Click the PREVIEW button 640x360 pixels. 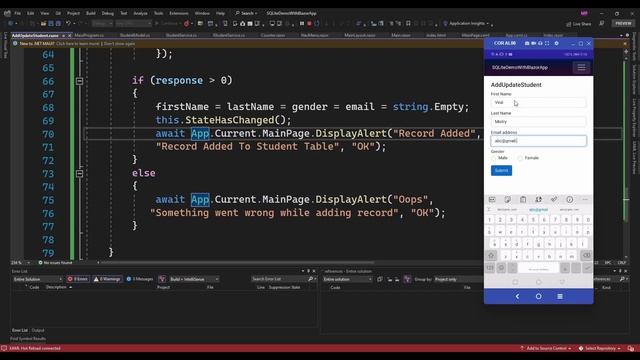pos(623,24)
